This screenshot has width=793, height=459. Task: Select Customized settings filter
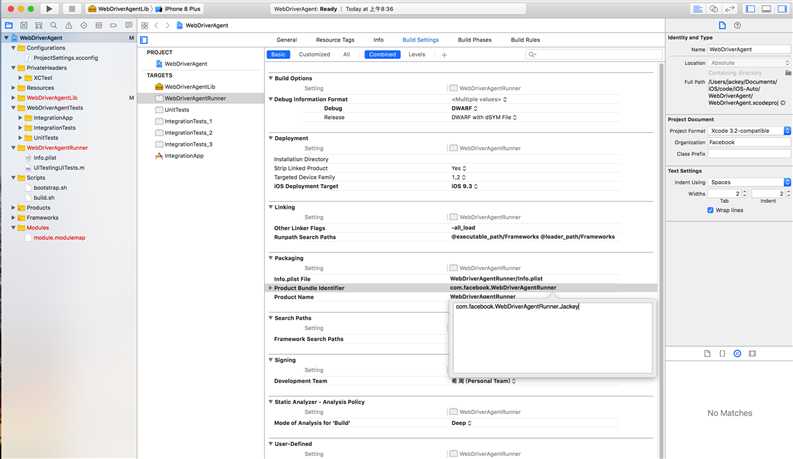pyautogui.click(x=314, y=55)
